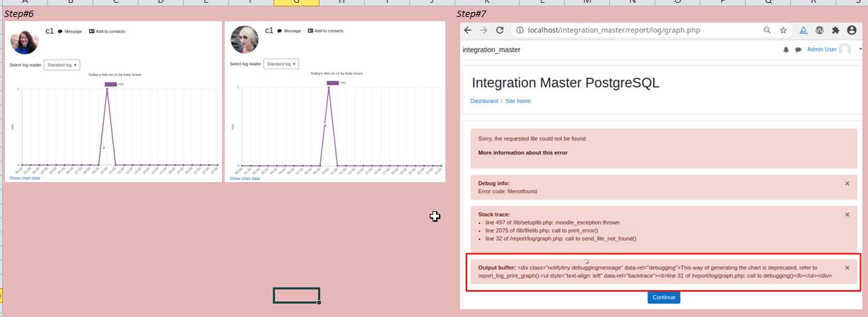868x317 pixels.
Task: Select highlighted column G header
Action: click(x=296, y=3)
